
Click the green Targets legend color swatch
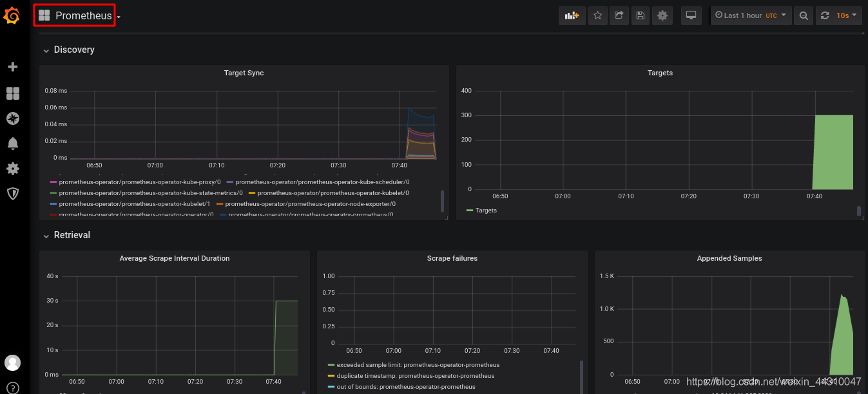(470, 211)
